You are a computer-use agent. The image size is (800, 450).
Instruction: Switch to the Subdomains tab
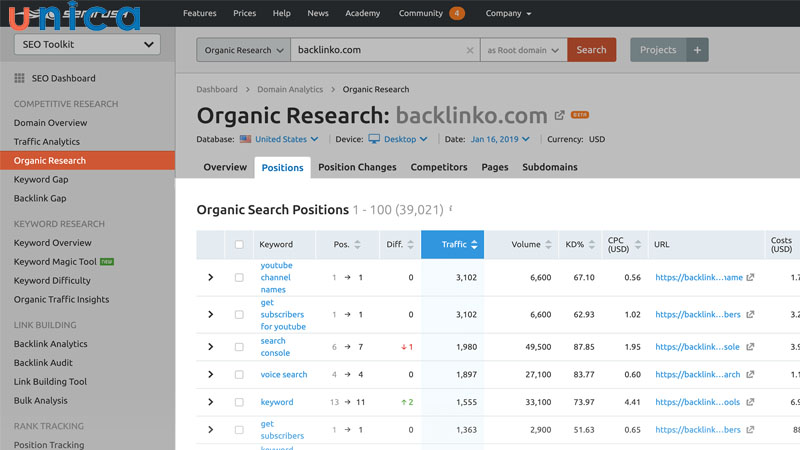pyautogui.click(x=550, y=167)
